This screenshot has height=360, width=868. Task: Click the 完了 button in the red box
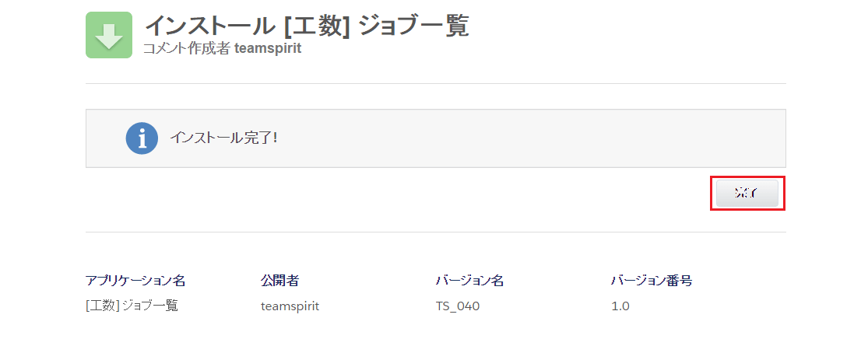(x=747, y=193)
